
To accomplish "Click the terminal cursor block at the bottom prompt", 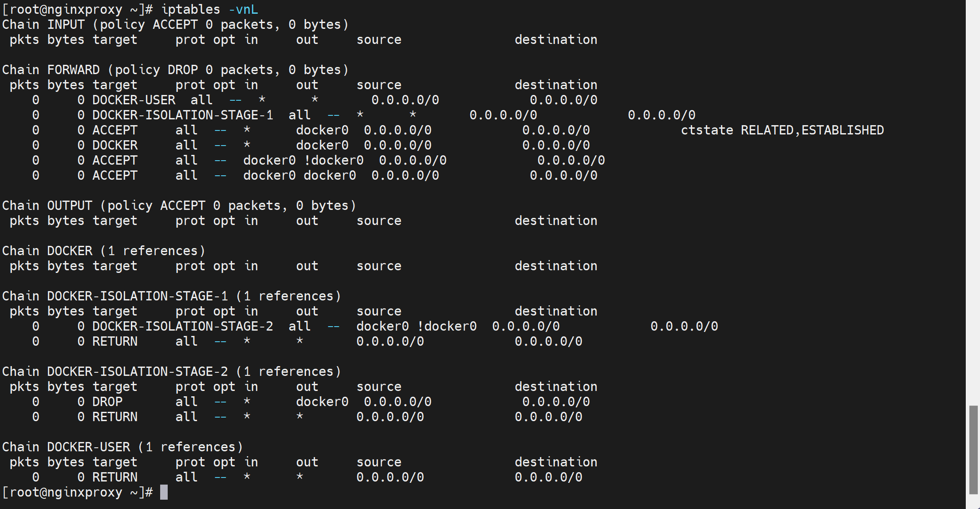I will 164,492.
